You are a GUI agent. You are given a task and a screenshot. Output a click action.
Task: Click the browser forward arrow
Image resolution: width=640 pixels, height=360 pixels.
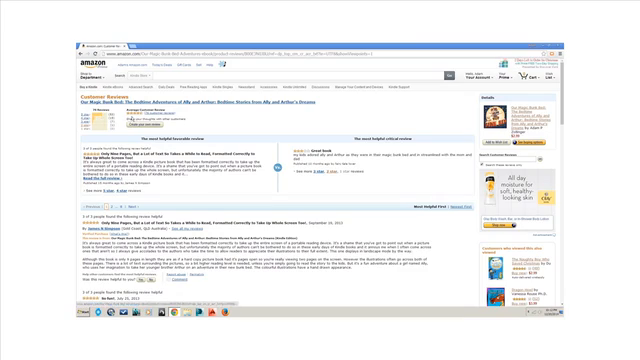88,54
